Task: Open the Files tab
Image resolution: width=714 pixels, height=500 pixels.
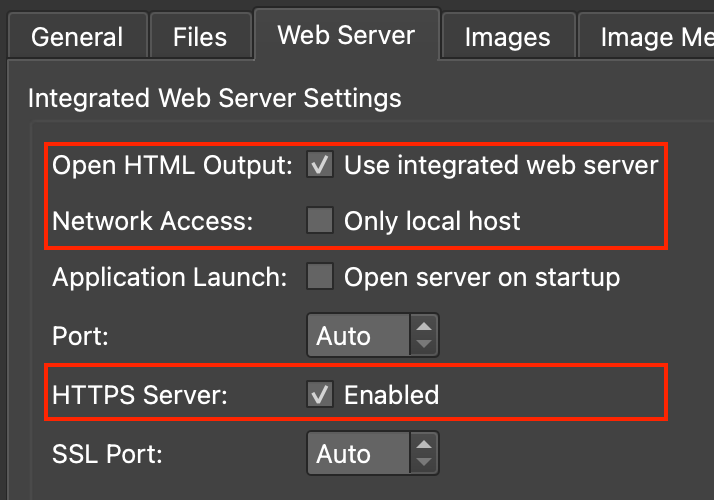Action: (200, 38)
